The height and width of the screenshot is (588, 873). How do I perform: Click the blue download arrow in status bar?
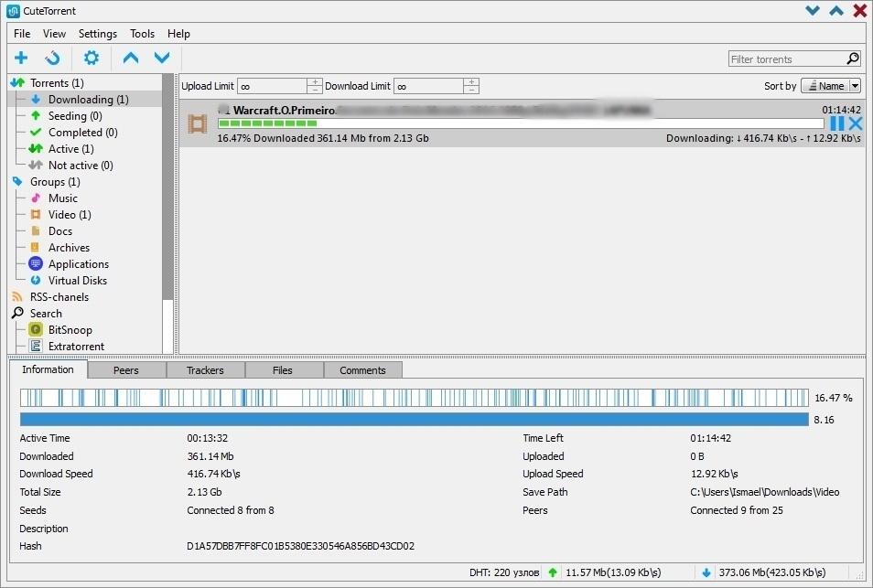tap(706, 572)
